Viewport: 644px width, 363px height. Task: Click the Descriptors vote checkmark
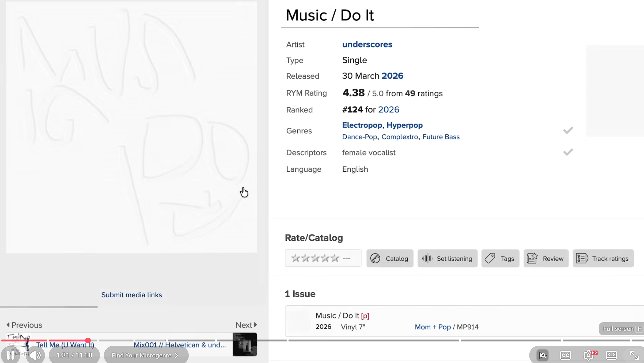(568, 152)
